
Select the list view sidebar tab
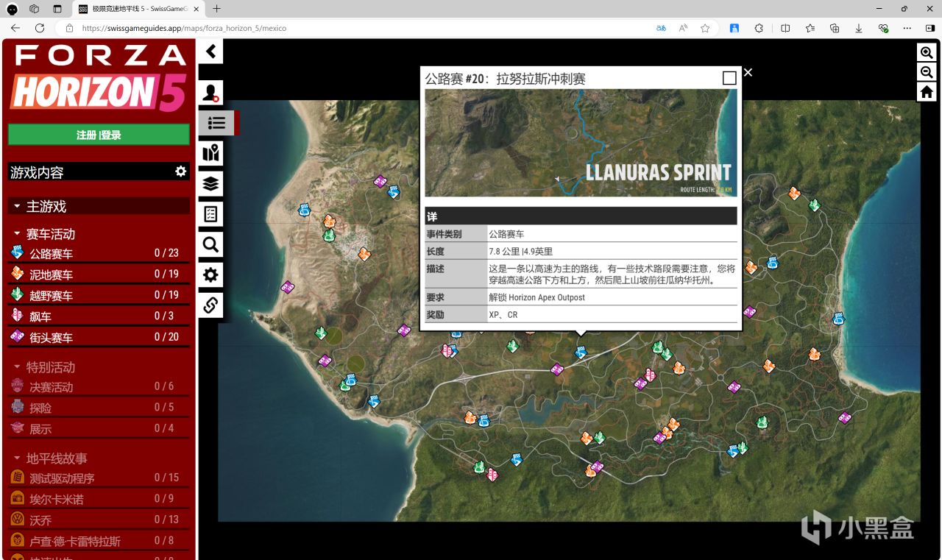(x=216, y=123)
